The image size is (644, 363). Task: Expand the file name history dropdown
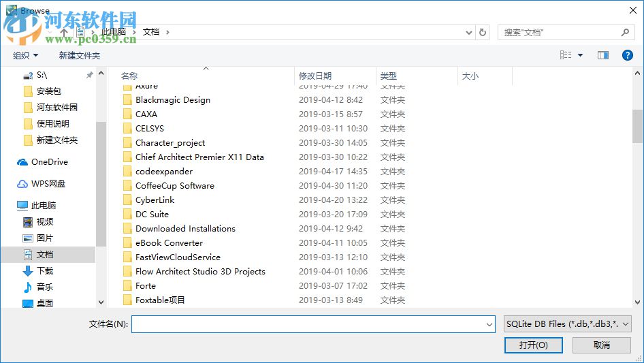coord(489,324)
